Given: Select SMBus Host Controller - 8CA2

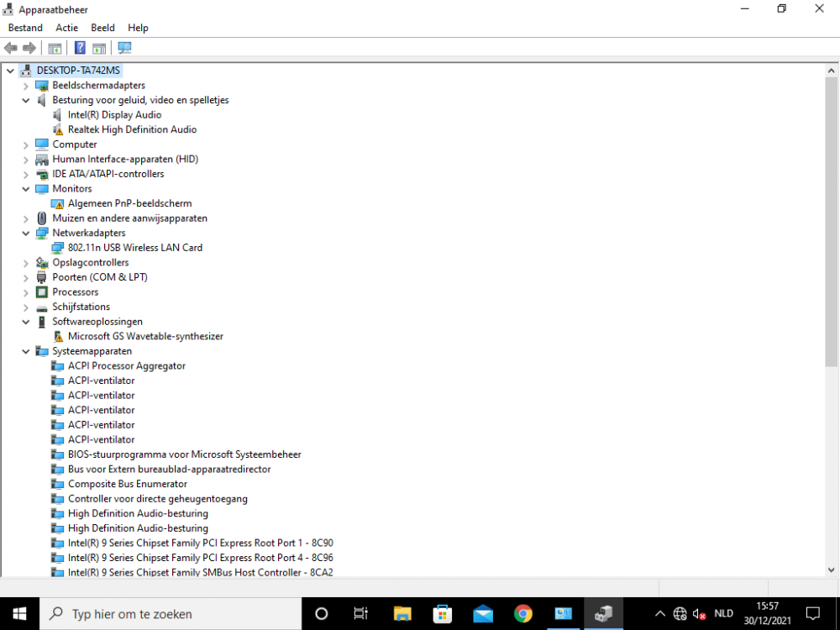Looking at the screenshot, I should click(201, 572).
